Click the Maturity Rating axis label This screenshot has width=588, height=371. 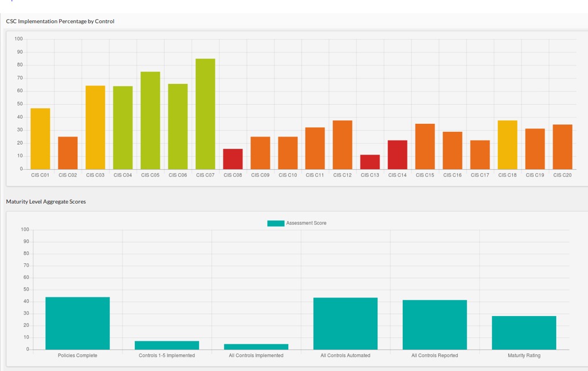pyautogui.click(x=523, y=355)
